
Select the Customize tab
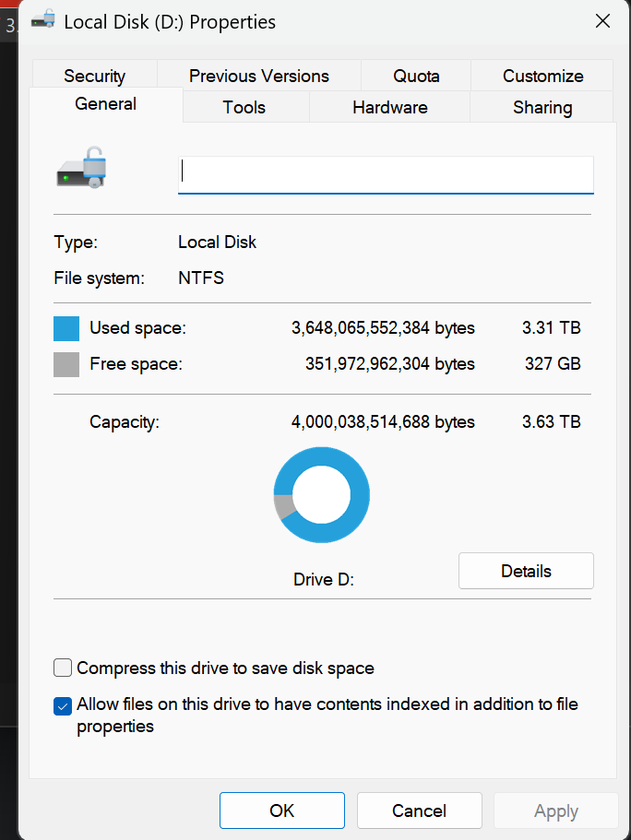542,76
